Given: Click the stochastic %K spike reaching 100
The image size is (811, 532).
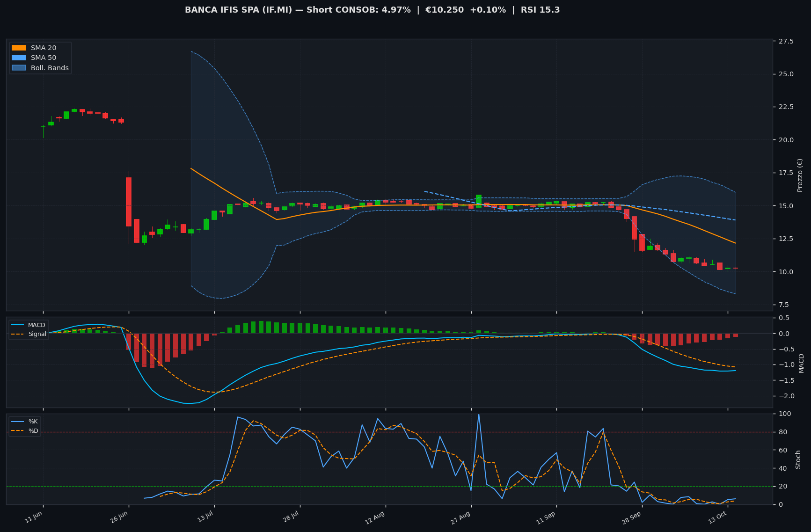Looking at the screenshot, I should tap(479, 415).
